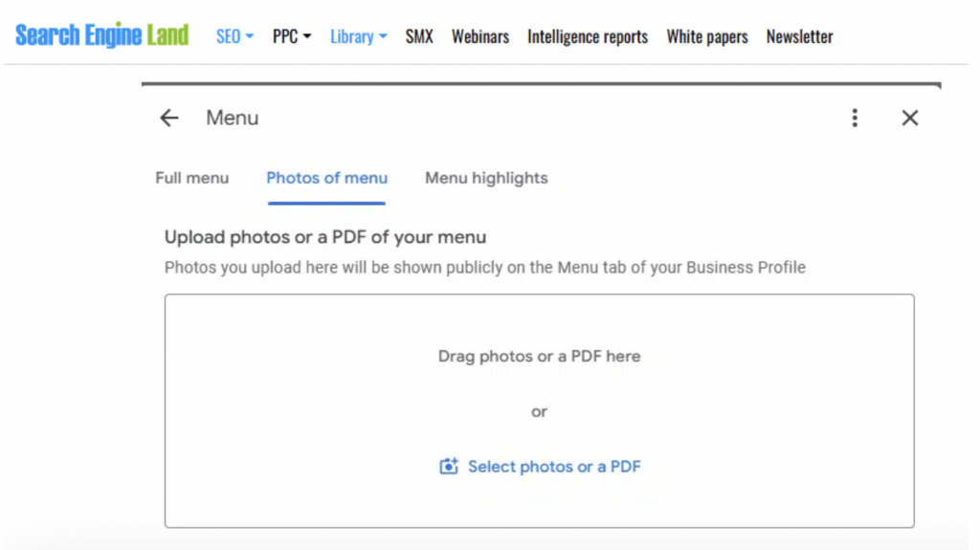Image resolution: width=980 pixels, height=550 pixels.
Task: Click Select photos or a PDF link
Action: click(553, 467)
